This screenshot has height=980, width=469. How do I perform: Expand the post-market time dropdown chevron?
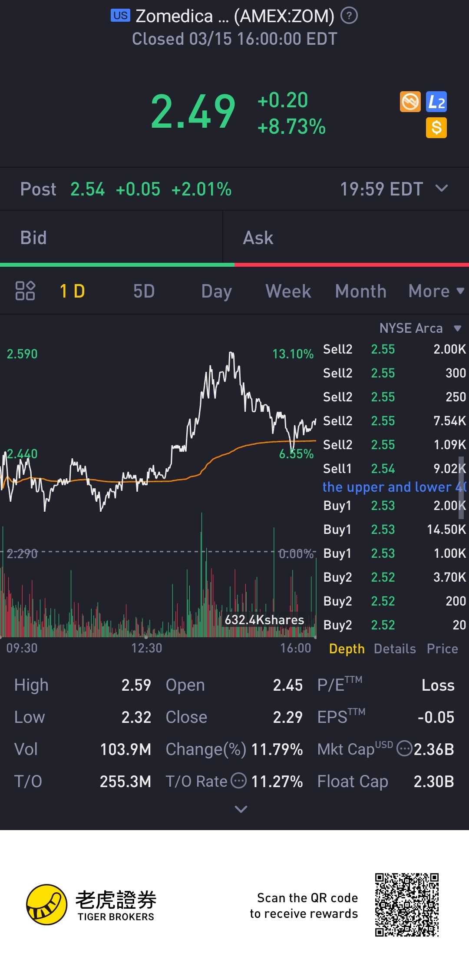(442, 189)
